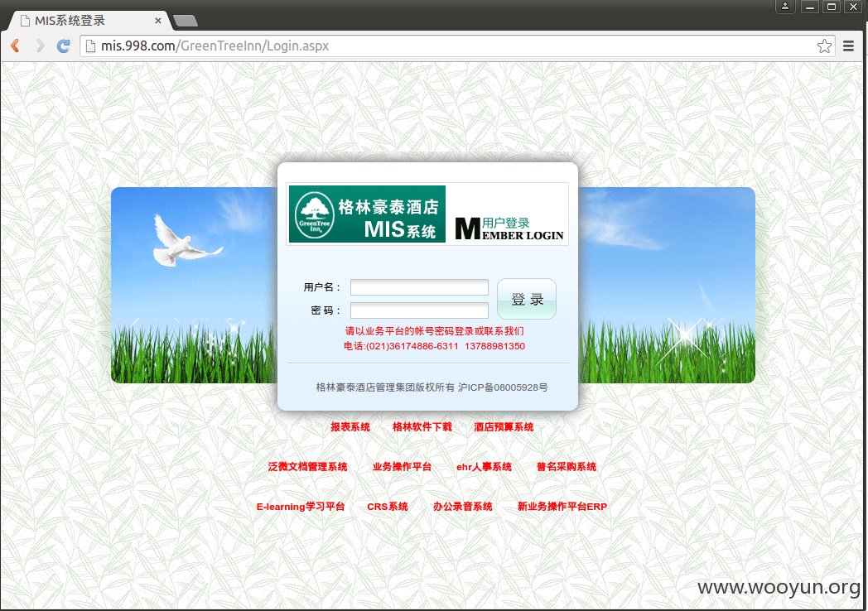This screenshot has height=611, width=868.
Task: Click the red phone number text 电话:(021)36174886-6311
Action: pos(401,346)
